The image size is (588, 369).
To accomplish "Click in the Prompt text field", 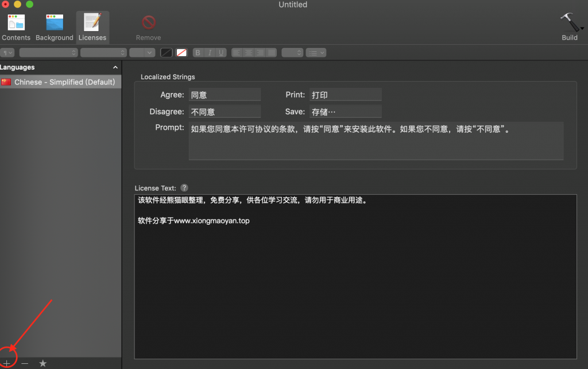I will coord(376,141).
